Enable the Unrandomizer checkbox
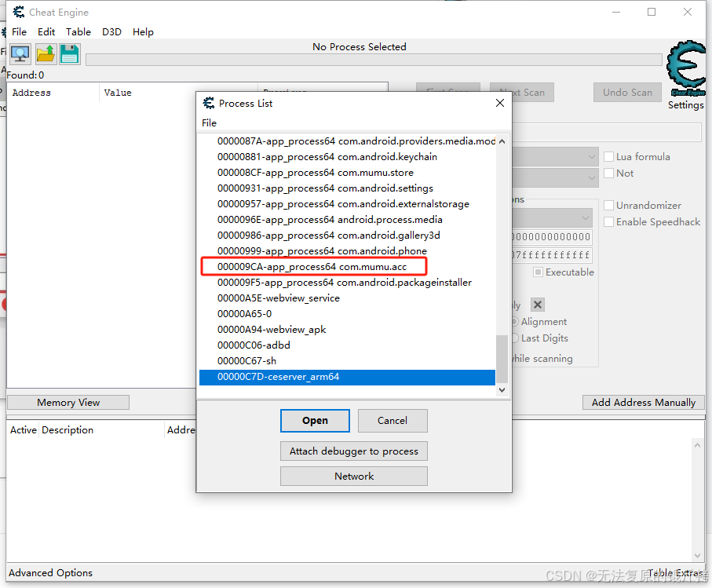The image size is (712, 588). click(609, 206)
